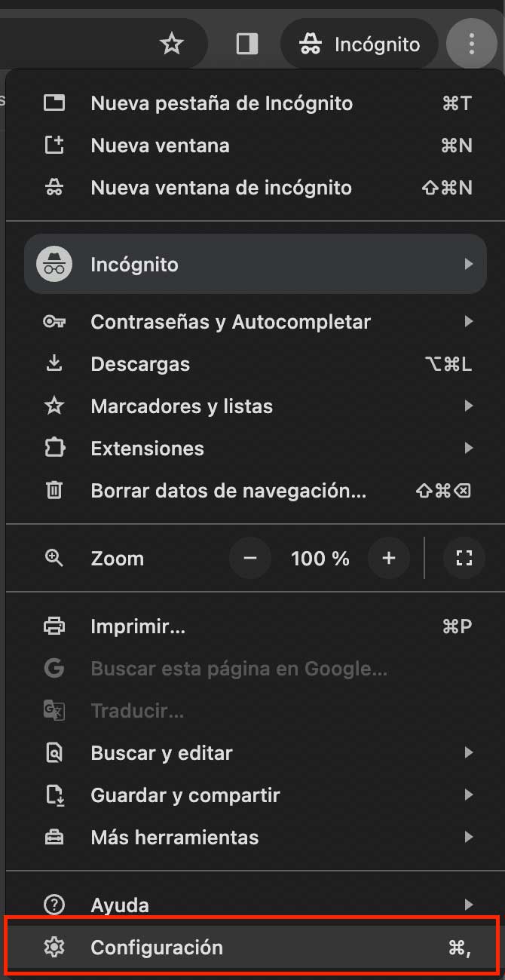Click the 100 % zoom value display
505x980 pixels.
[x=320, y=558]
